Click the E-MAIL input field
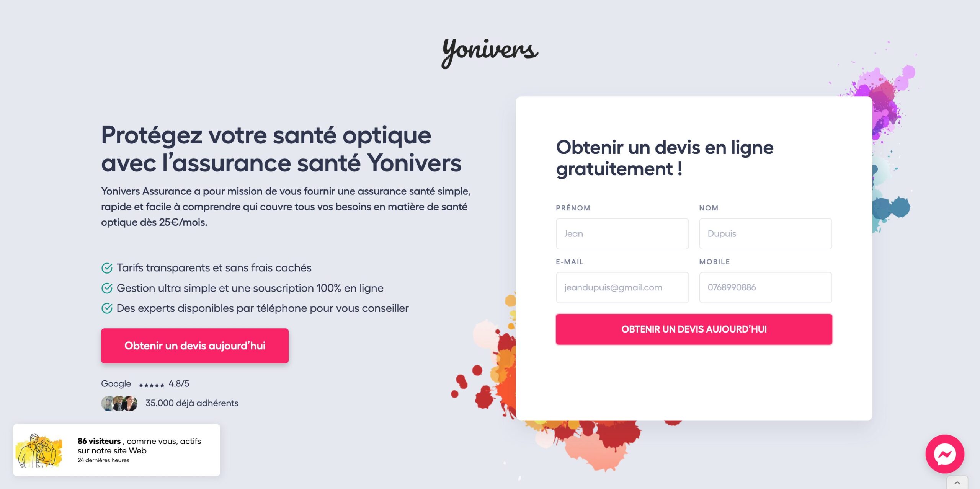This screenshot has width=980, height=489. [x=622, y=287]
